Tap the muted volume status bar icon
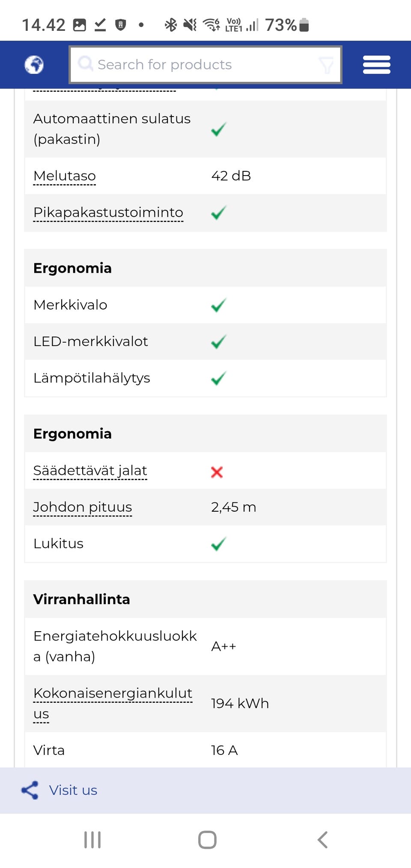 (x=190, y=25)
